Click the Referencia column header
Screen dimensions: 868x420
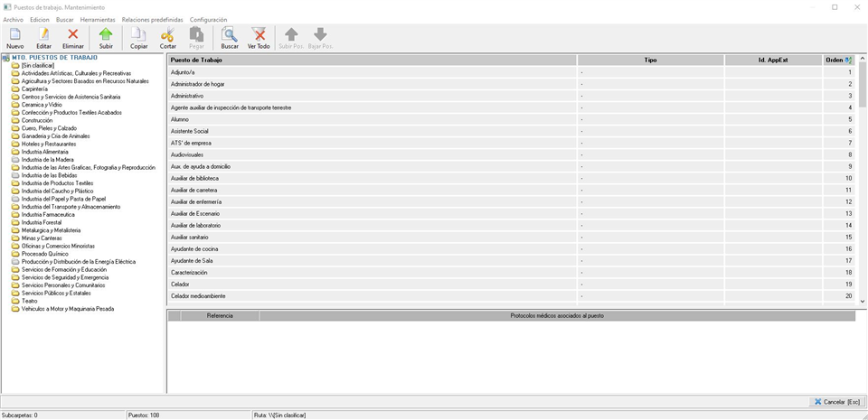coord(220,315)
